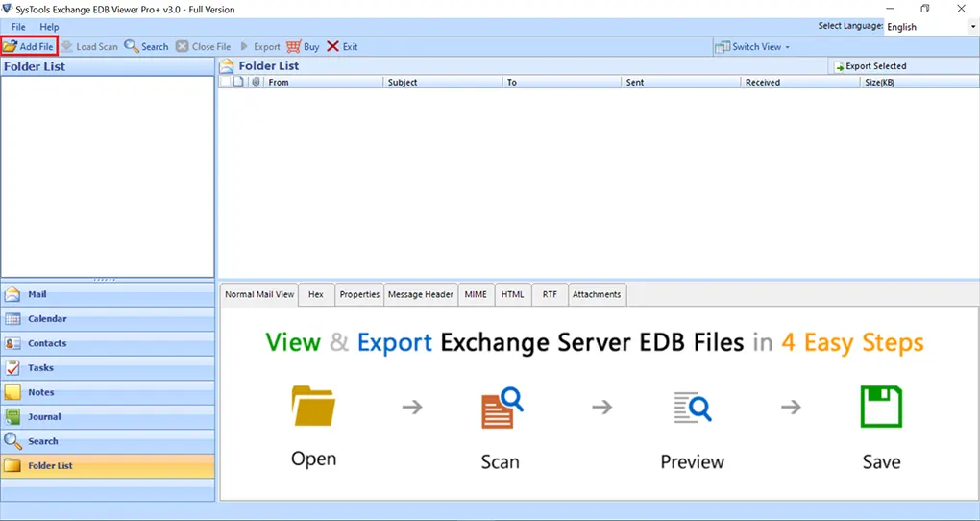Sort by the Size(KB) column
The width and height of the screenshot is (980, 521).
919,82
